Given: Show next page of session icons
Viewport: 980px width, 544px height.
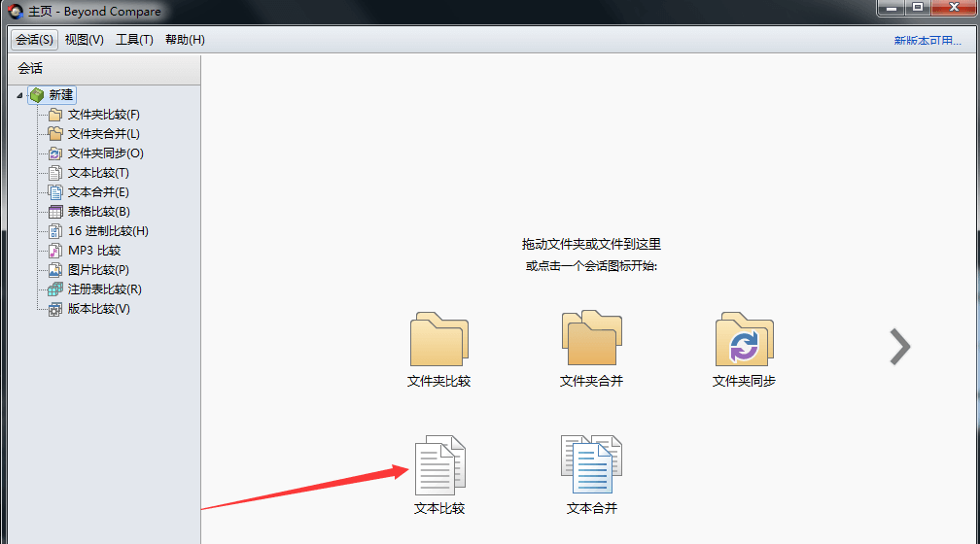Looking at the screenshot, I should tap(900, 347).
